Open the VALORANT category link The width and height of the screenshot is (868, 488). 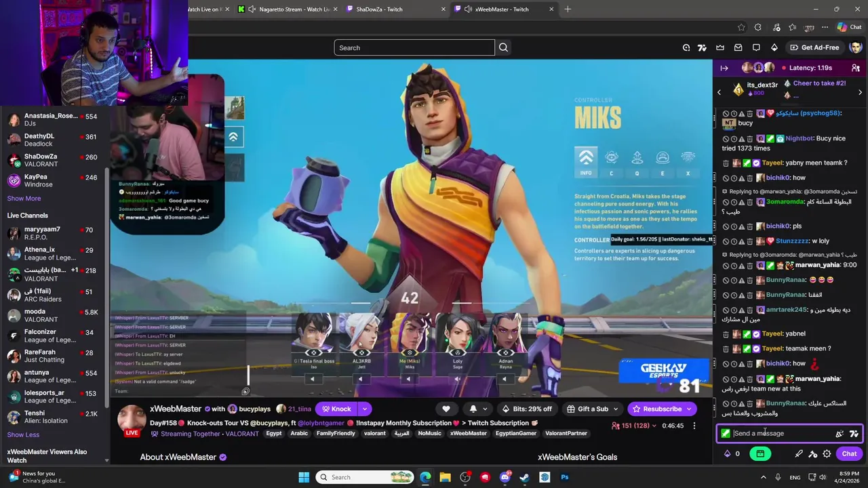click(242, 434)
